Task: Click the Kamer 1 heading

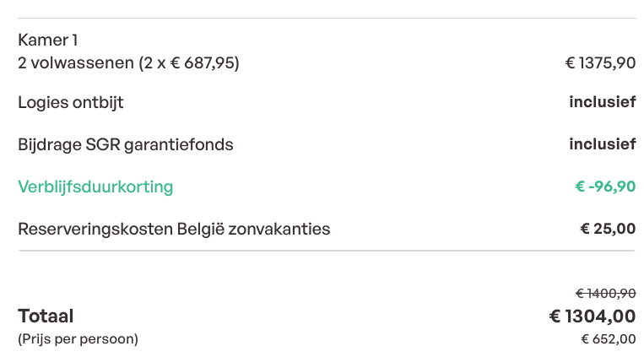Action: pyautogui.click(x=47, y=41)
